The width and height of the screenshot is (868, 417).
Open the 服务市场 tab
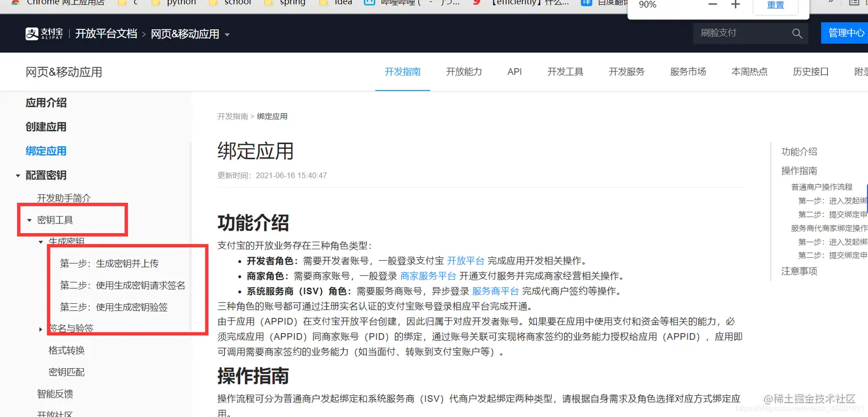point(688,72)
